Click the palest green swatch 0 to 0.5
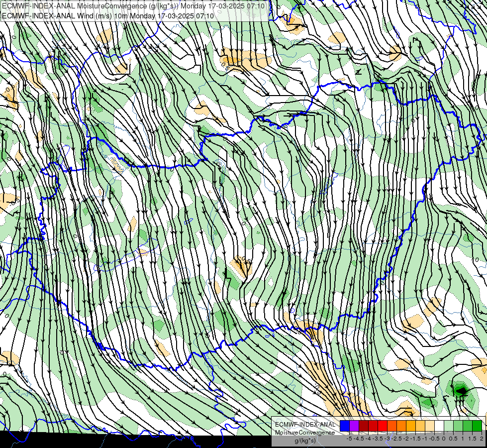The height and width of the screenshot is (448, 487). [x=449, y=426]
